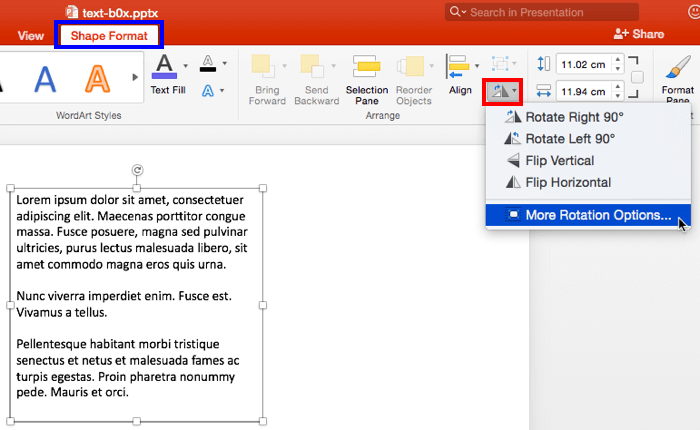Increase height with the up stepper

tap(618, 59)
